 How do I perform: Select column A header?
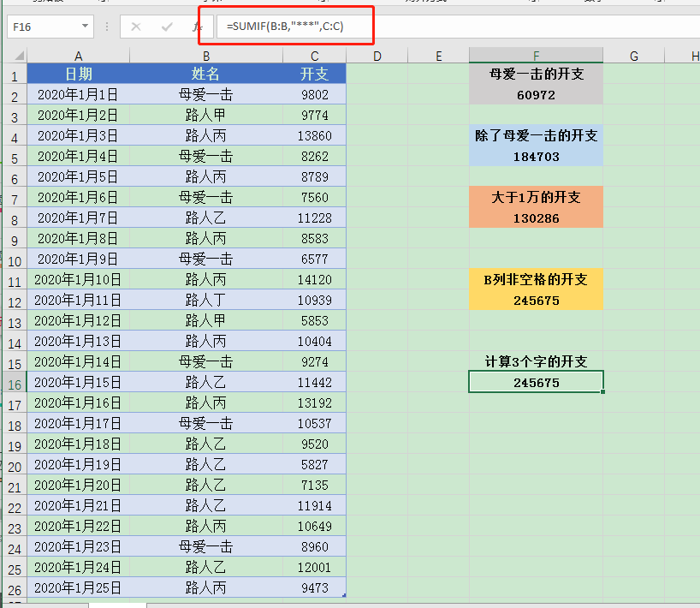click(79, 56)
